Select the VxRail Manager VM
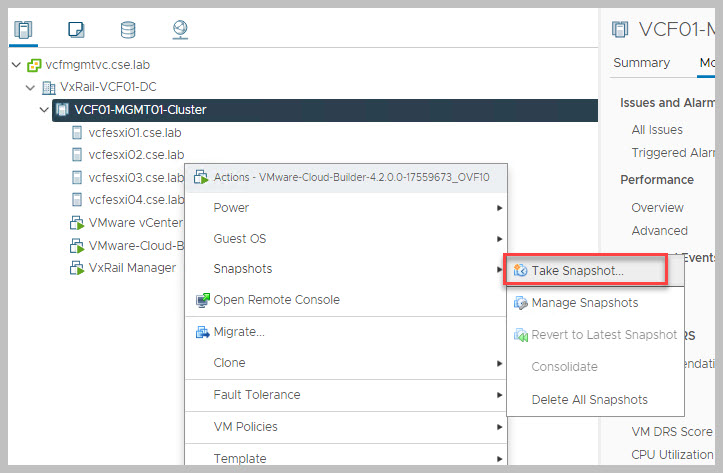 132,268
